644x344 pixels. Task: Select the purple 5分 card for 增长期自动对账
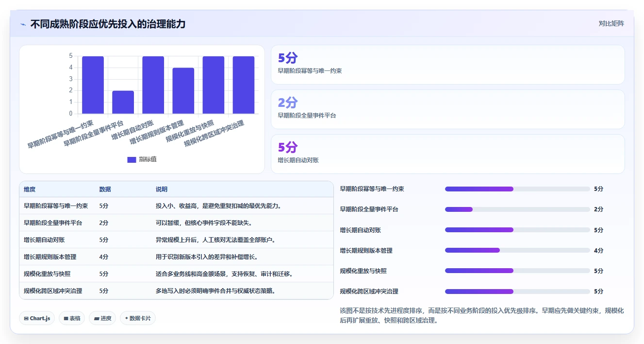447,154
